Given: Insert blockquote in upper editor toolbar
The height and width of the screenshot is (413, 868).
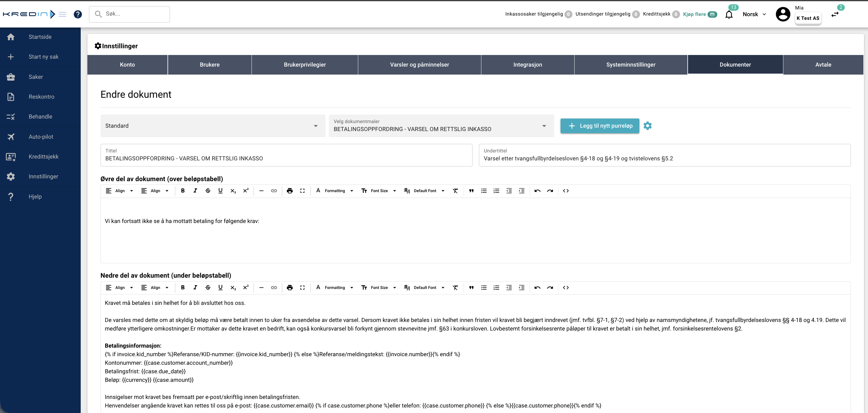Looking at the screenshot, I should pyautogui.click(x=471, y=191).
